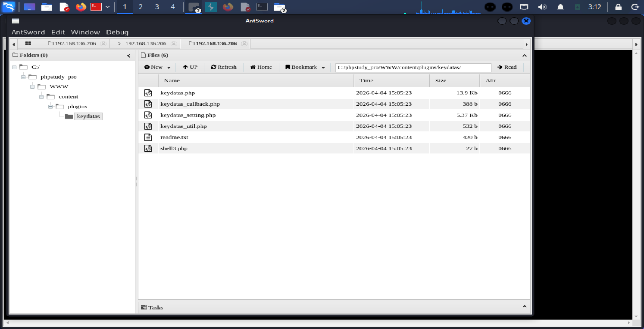The image size is (644, 329).
Task: Click the keydatas_util.php file name
Action: click(184, 126)
